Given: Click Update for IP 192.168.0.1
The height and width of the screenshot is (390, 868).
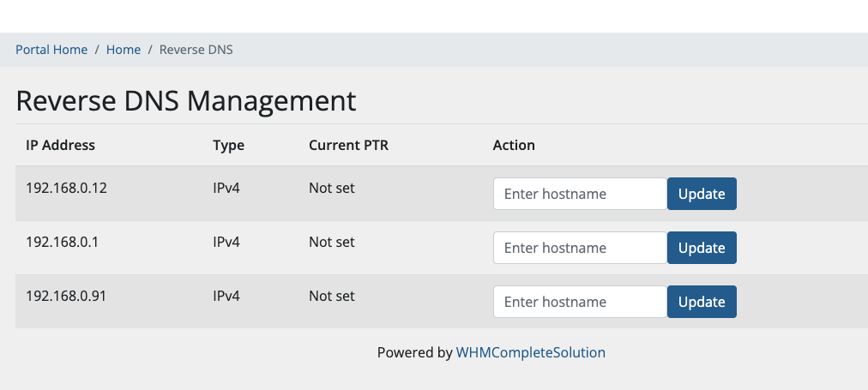Looking at the screenshot, I should click(x=702, y=248).
